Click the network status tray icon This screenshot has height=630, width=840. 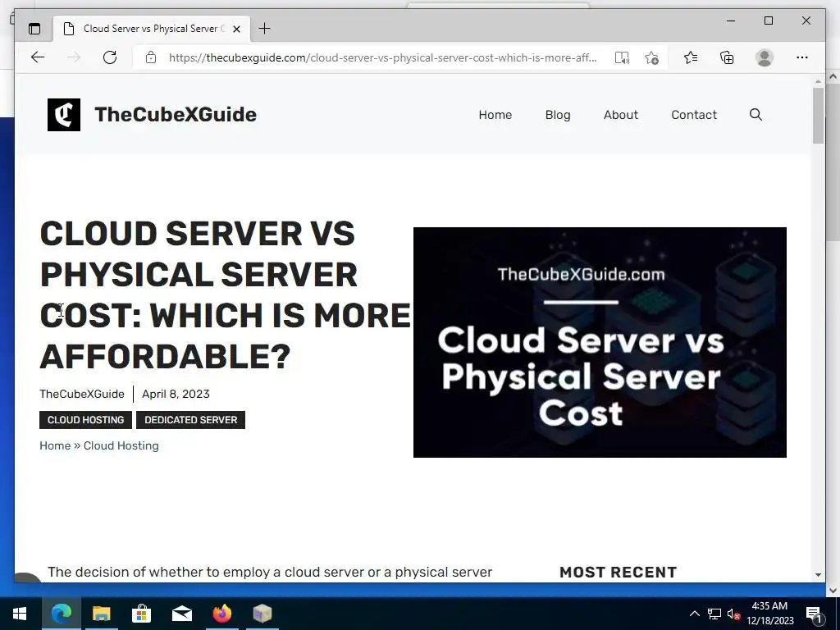tap(714, 614)
